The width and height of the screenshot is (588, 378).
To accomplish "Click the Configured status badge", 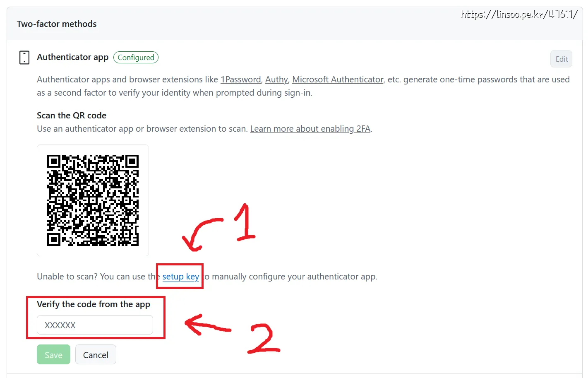I will click(136, 58).
